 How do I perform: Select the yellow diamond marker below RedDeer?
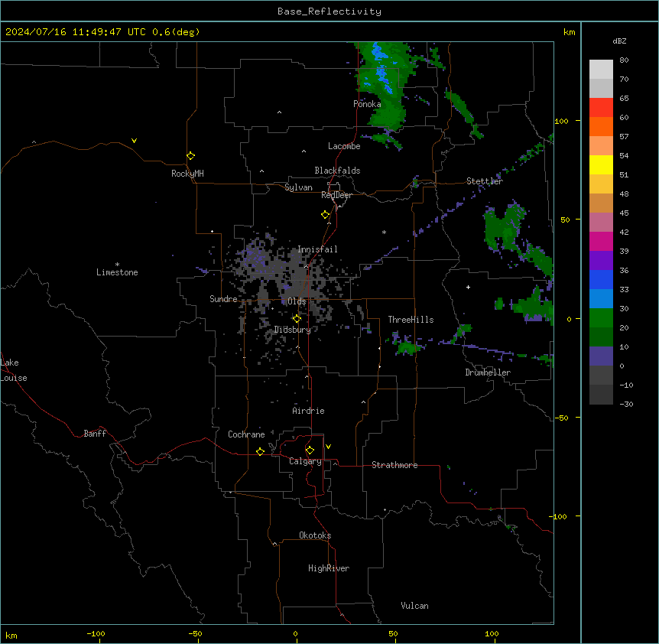326,215
